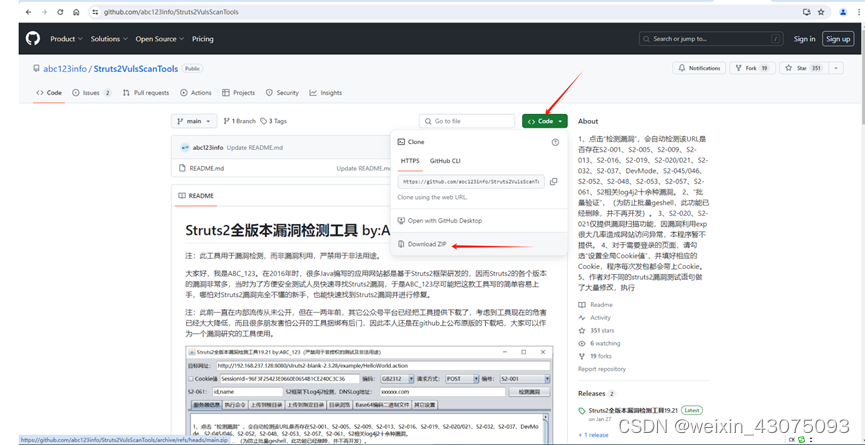Open clone help question-mark icon

pos(555,142)
